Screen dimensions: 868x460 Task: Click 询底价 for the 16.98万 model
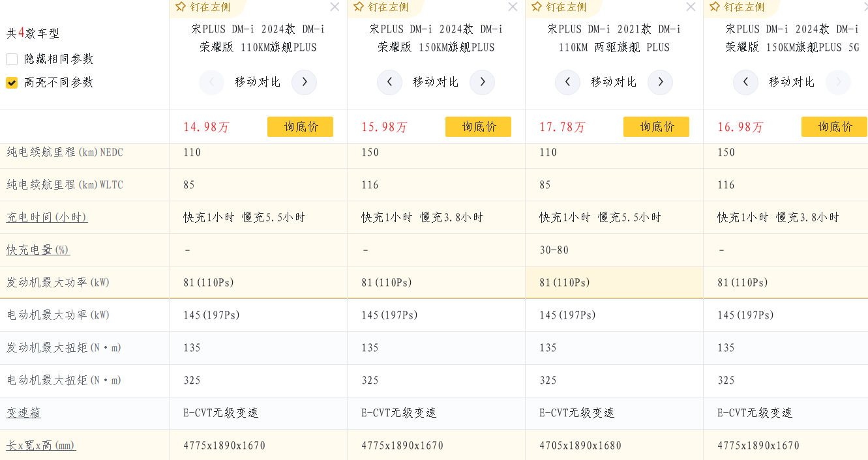tap(834, 127)
